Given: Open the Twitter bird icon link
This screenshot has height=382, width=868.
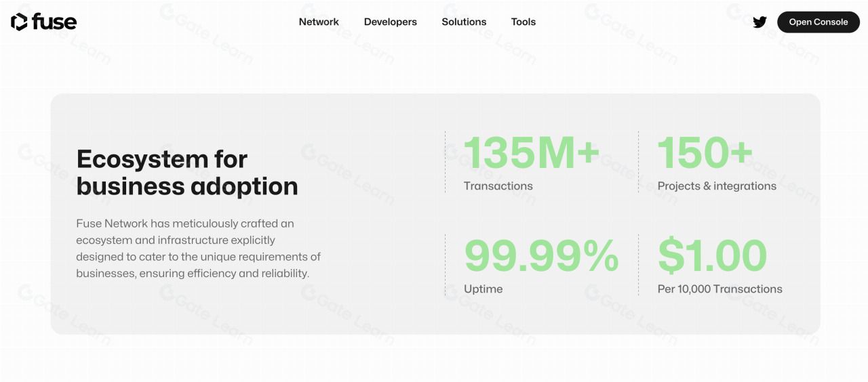Looking at the screenshot, I should 759,22.
